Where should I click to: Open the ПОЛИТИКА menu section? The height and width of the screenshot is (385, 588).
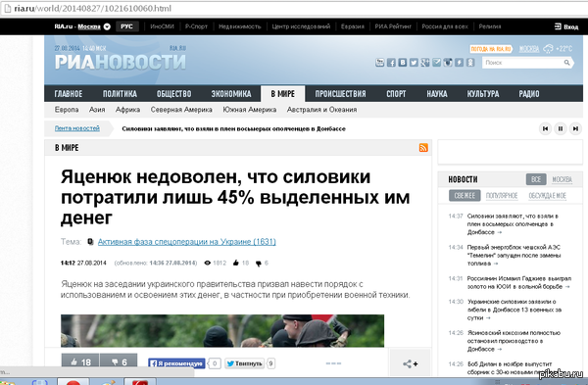[x=120, y=94]
